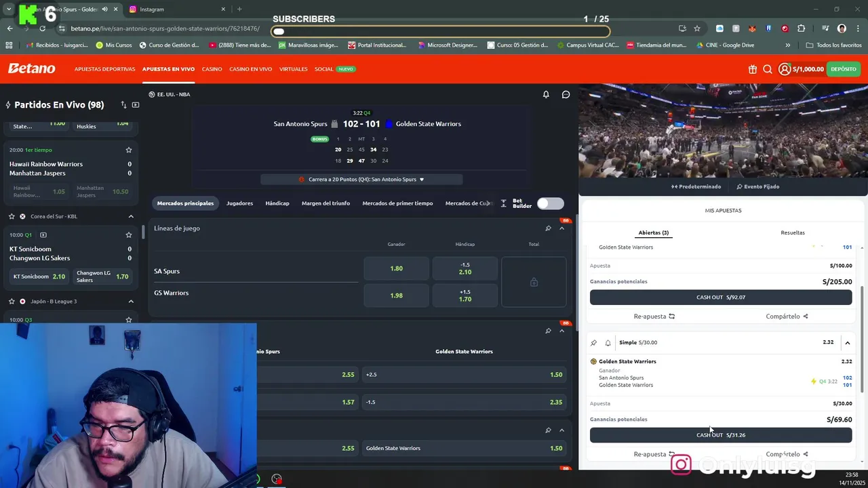Click the apps grid icon in bookmarks bar
Viewport: 868px width, 488px height.
point(9,45)
